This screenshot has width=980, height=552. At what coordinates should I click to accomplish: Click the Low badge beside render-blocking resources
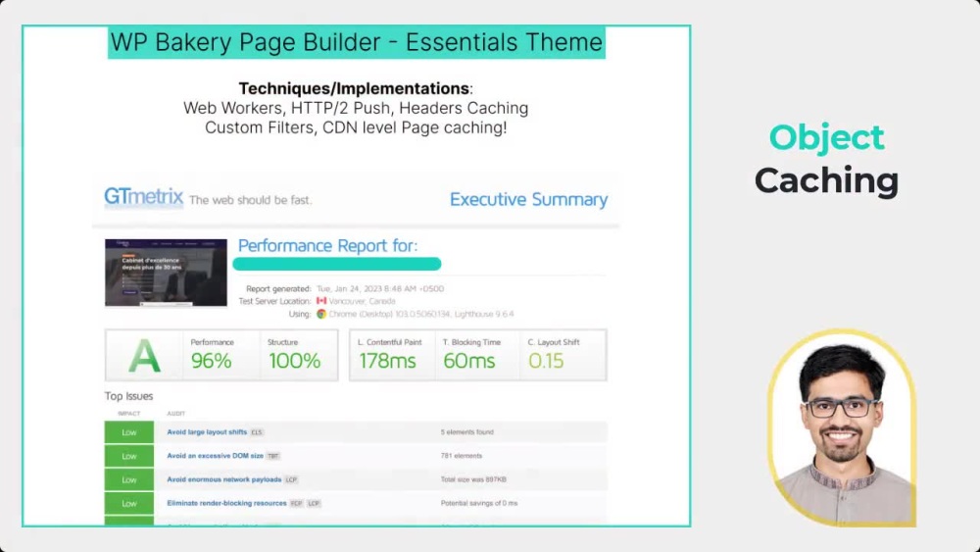[129, 503]
